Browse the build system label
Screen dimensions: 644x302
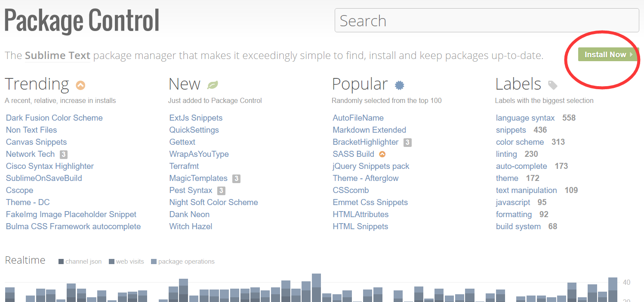click(x=518, y=227)
